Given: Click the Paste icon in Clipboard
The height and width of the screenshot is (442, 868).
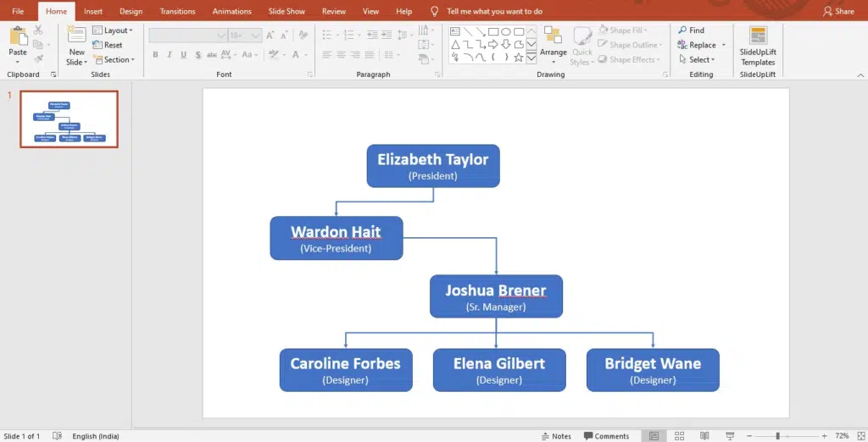Looking at the screenshot, I should click(17, 36).
